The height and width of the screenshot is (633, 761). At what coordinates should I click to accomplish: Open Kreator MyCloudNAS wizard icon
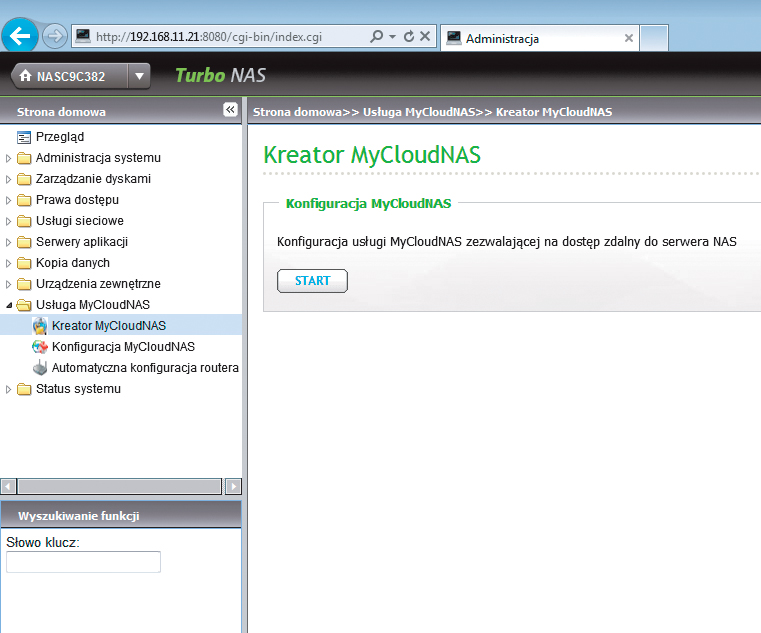[x=40, y=326]
